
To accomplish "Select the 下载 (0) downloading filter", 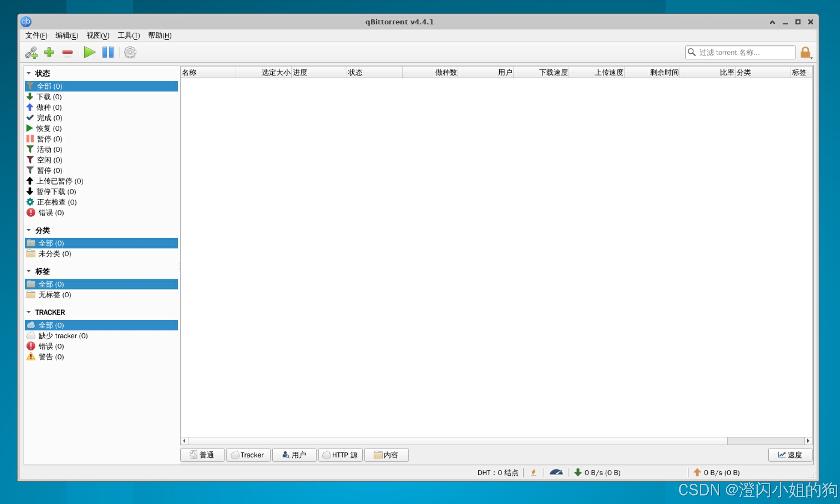I will click(49, 97).
